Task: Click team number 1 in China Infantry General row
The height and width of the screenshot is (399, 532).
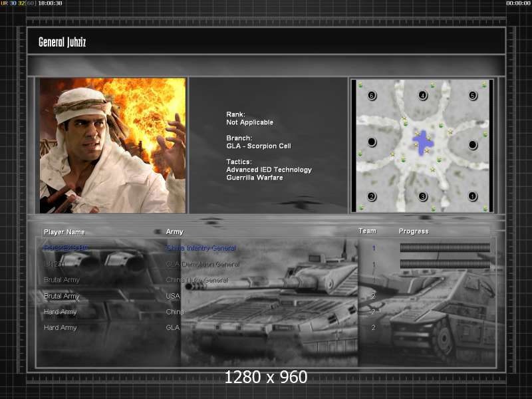Action: (374, 248)
